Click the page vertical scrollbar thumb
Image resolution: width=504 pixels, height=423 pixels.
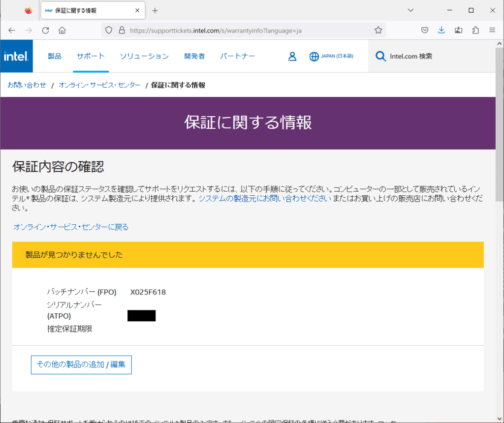tap(499, 124)
